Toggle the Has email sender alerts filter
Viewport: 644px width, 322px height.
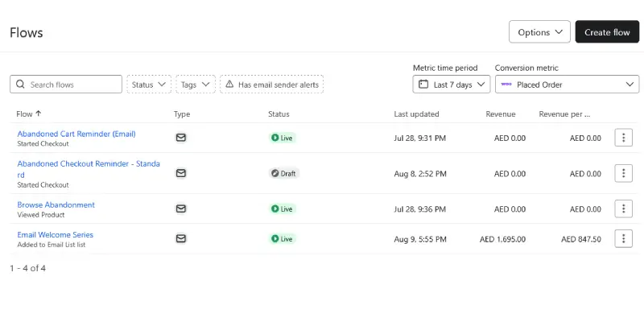pyautogui.click(x=271, y=85)
